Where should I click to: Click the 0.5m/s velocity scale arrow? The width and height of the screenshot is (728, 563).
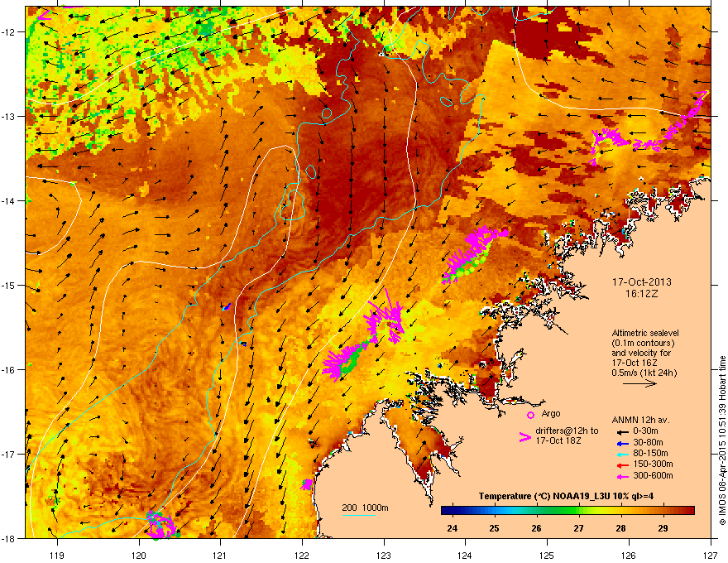(639, 383)
